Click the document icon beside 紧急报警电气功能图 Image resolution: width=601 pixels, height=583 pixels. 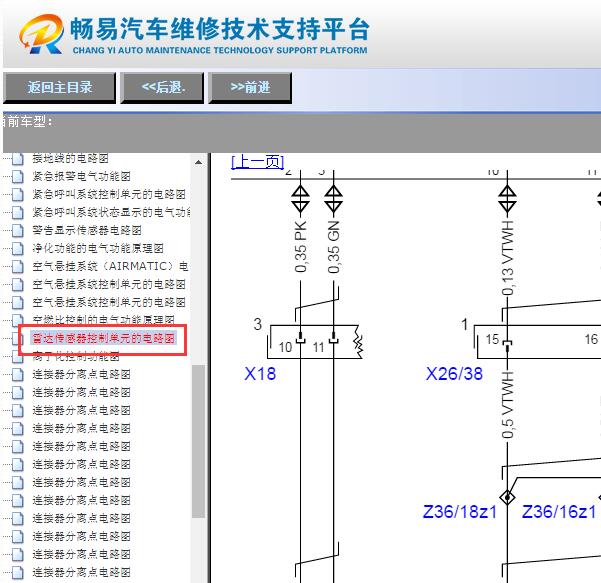[x=18, y=176]
